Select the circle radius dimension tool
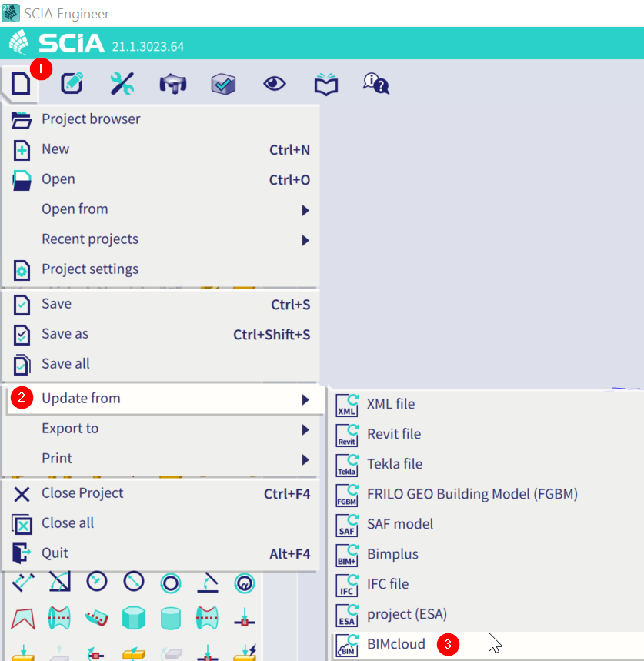 [x=97, y=582]
